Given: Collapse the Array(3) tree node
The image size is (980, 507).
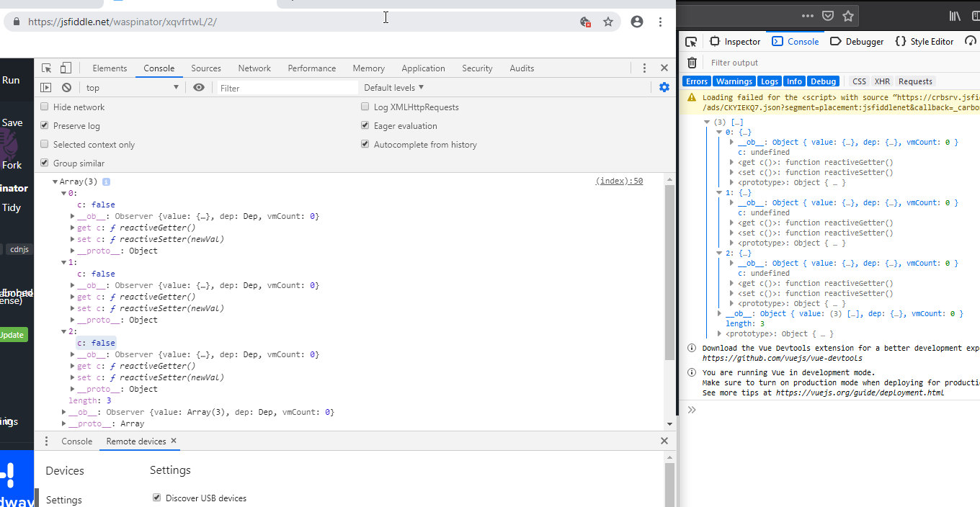Looking at the screenshot, I should [x=55, y=181].
